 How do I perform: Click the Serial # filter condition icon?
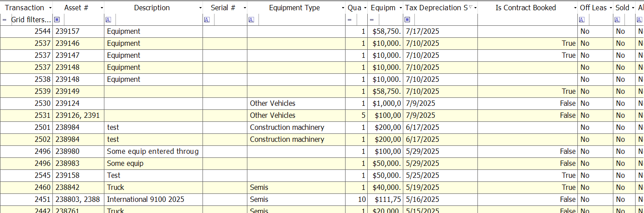[207, 20]
